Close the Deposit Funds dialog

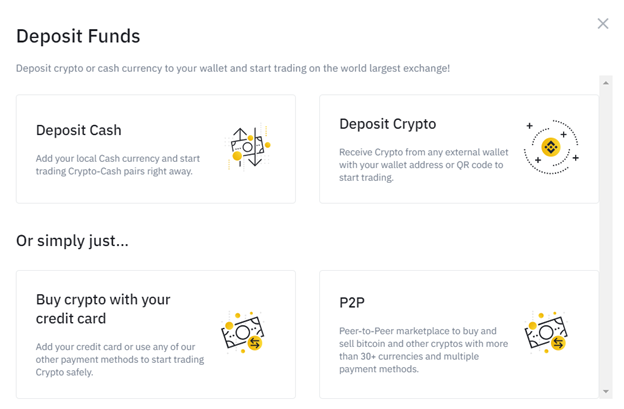tap(603, 23)
